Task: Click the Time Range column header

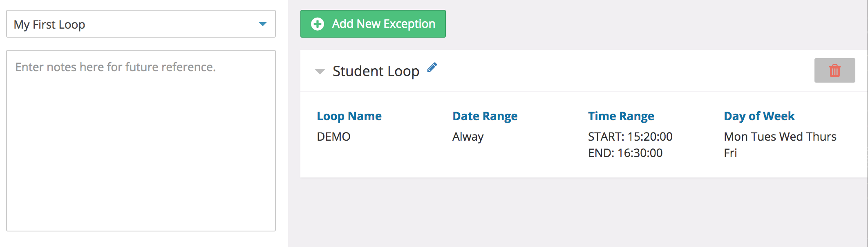Action: [x=621, y=116]
